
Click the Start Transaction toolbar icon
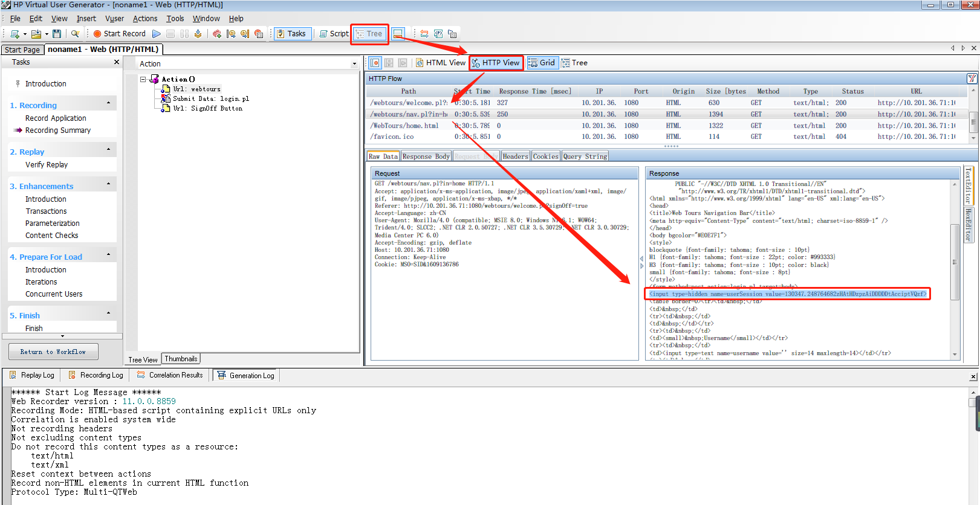tap(231, 34)
